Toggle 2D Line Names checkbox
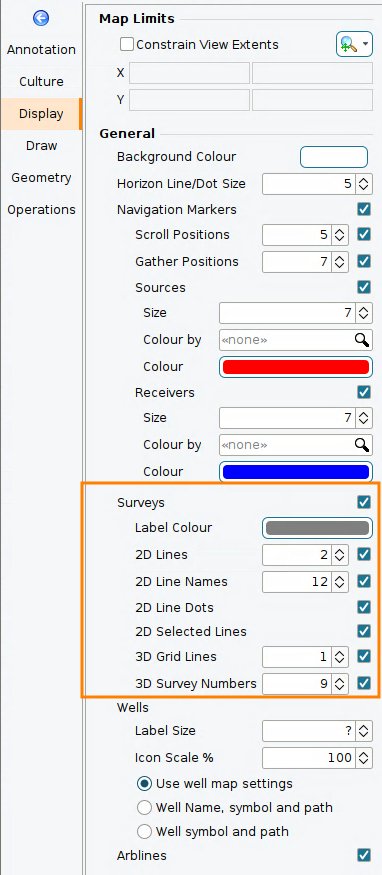 pyautogui.click(x=364, y=581)
